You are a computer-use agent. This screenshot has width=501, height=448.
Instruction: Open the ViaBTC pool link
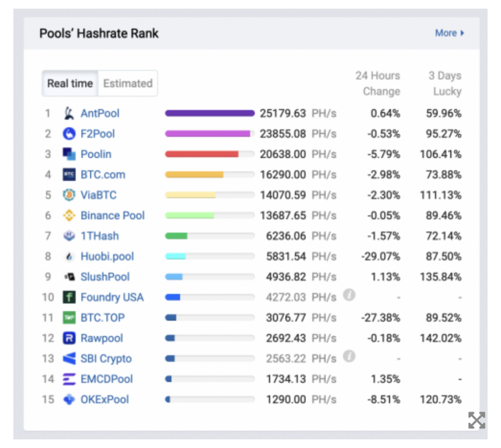98,195
